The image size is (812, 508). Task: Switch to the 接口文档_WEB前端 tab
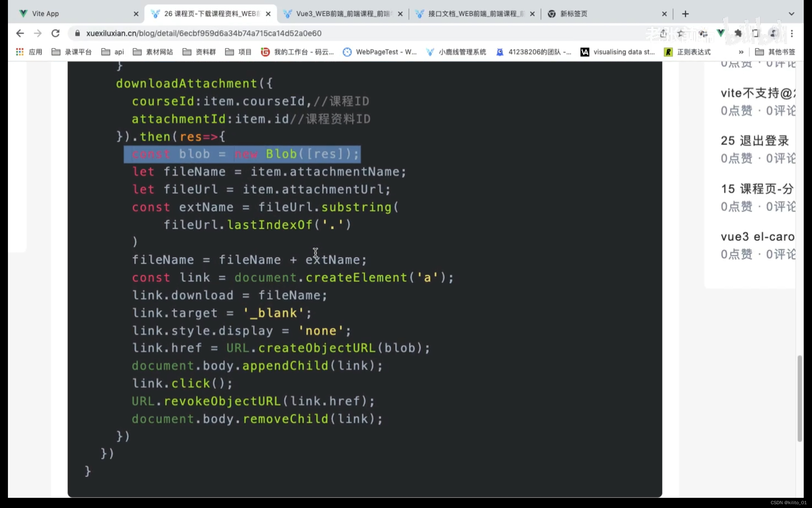coord(475,14)
